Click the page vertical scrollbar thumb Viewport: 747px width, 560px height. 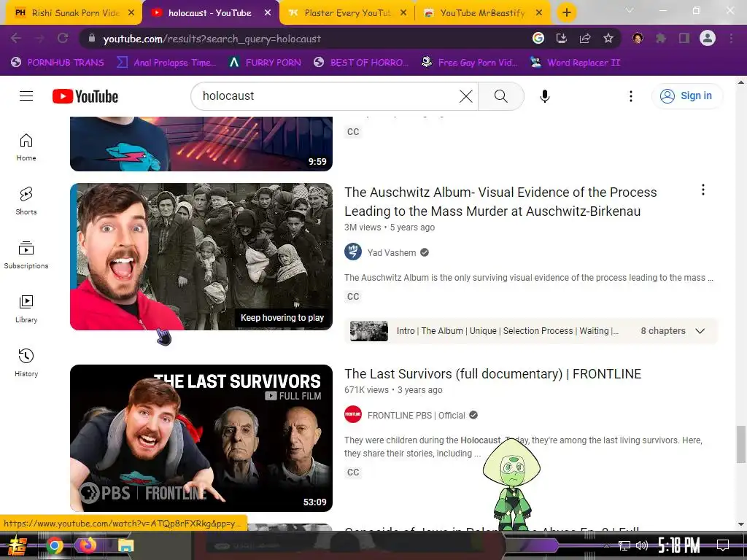pyautogui.click(x=741, y=444)
